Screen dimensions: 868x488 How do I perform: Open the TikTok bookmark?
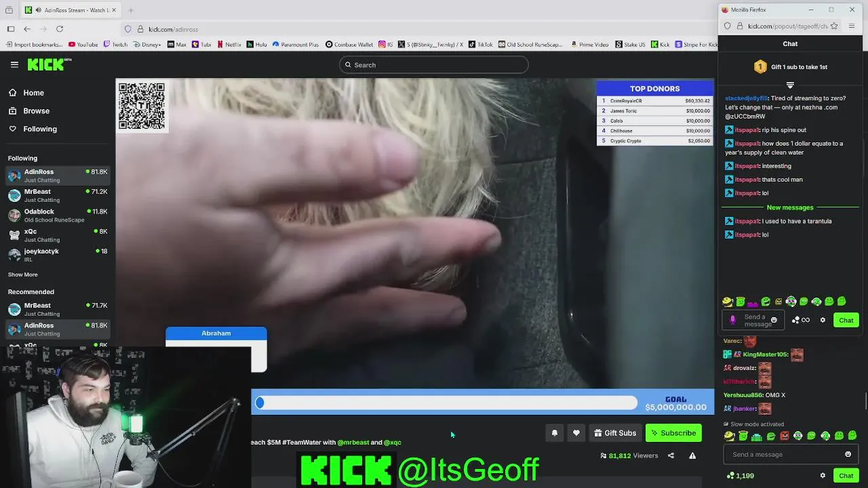click(480, 45)
